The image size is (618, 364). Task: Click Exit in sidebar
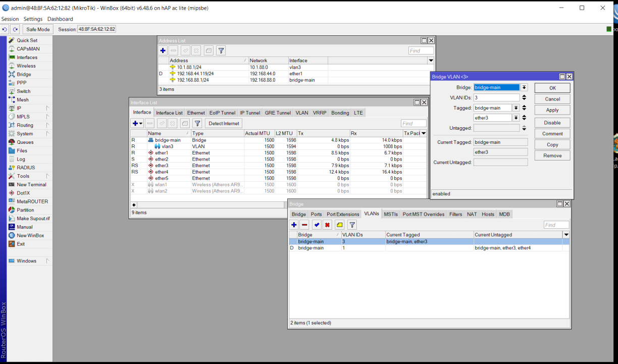click(20, 244)
